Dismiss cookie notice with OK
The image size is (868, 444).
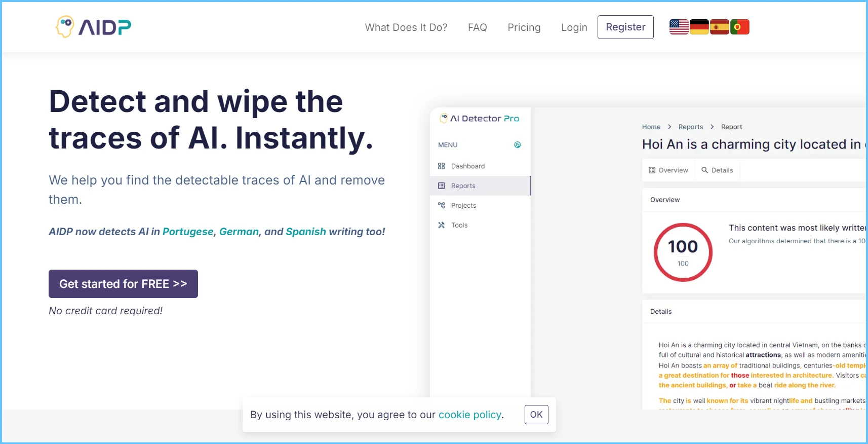coord(536,415)
